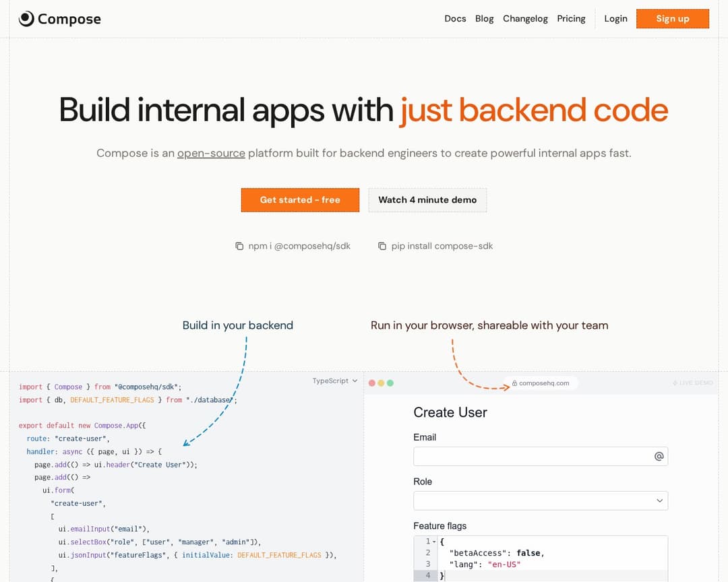
Task: Focus the Email input field
Action: [x=541, y=456]
